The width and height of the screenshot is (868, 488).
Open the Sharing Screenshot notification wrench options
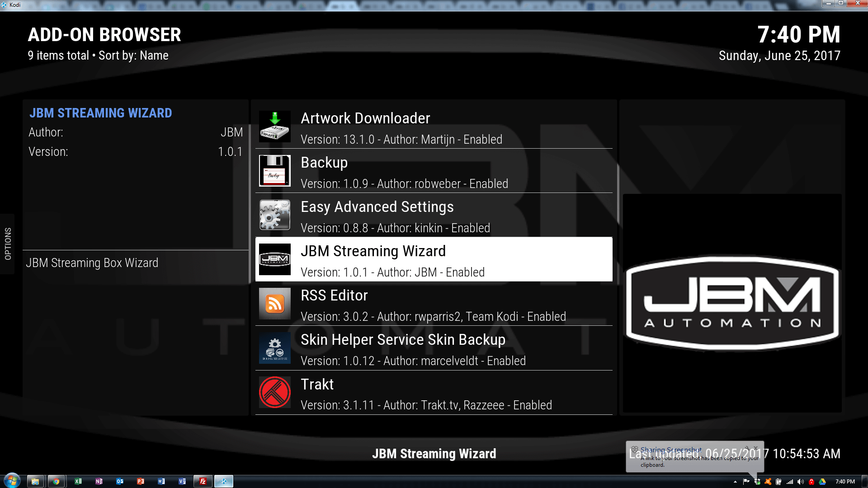click(747, 448)
